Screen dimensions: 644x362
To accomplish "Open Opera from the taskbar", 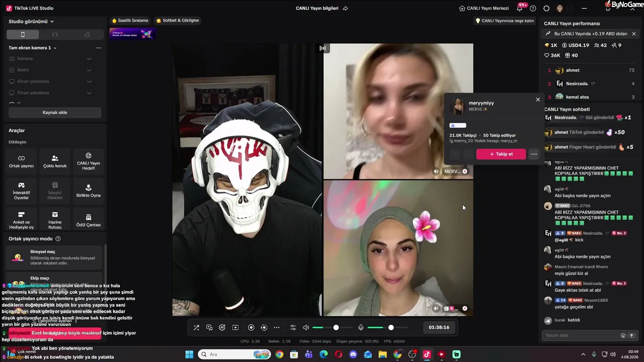I will point(338,354).
